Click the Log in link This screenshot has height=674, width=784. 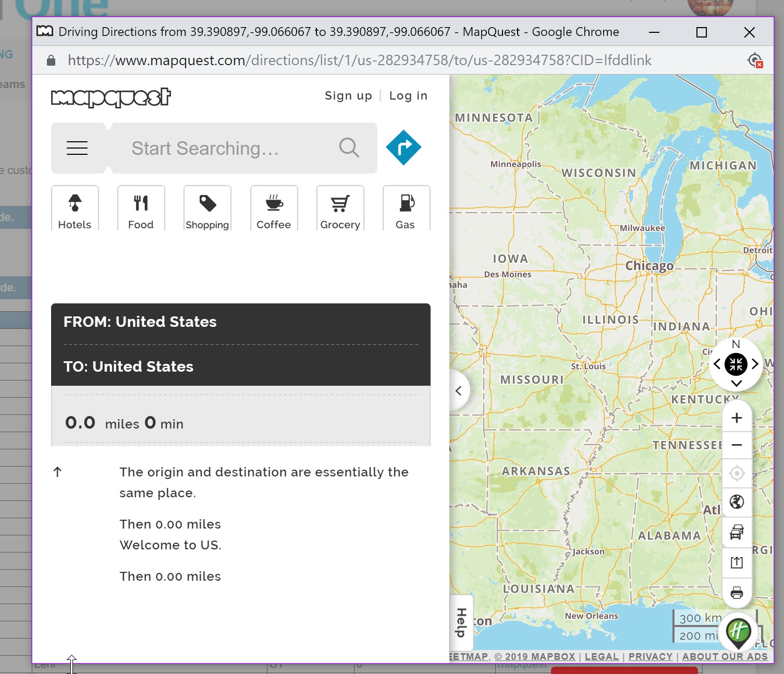tap(408, 96)
